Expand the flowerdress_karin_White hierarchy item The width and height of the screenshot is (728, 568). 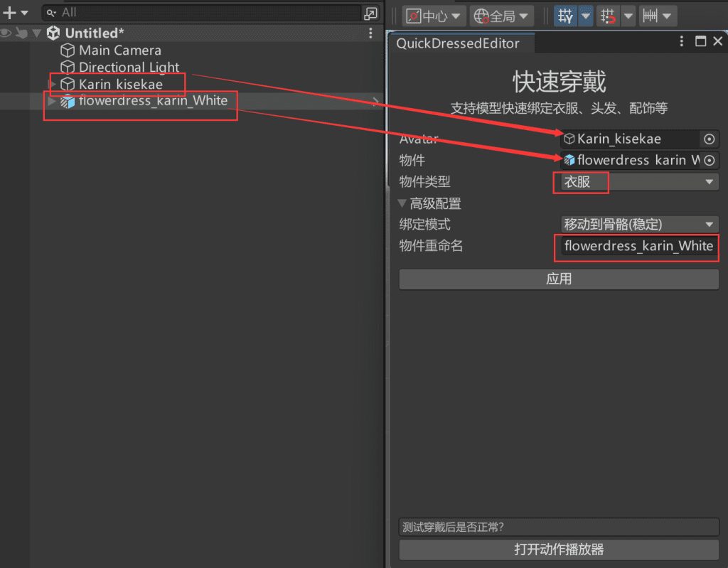click(x=51, y=102)
